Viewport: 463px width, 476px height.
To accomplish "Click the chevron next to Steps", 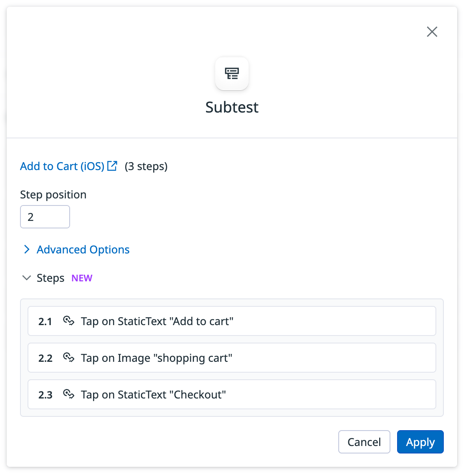I will click(27, 278).
